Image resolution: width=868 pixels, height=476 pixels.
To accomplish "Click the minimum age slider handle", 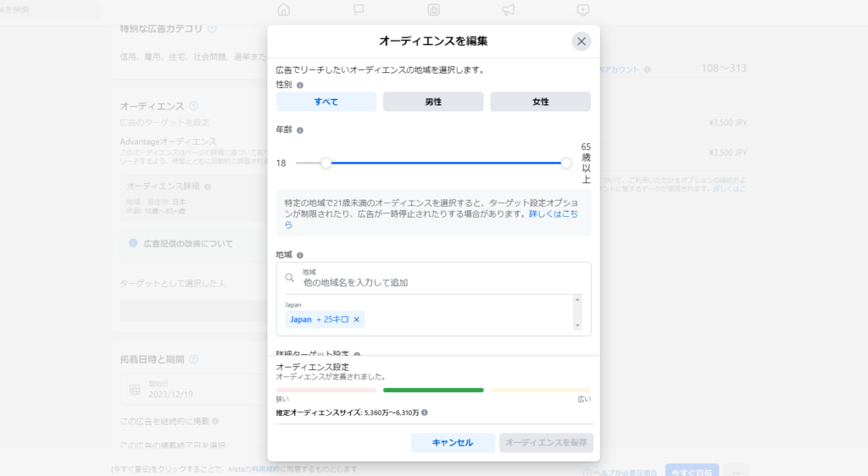I will pyautogui.click(x=325, y=163).
